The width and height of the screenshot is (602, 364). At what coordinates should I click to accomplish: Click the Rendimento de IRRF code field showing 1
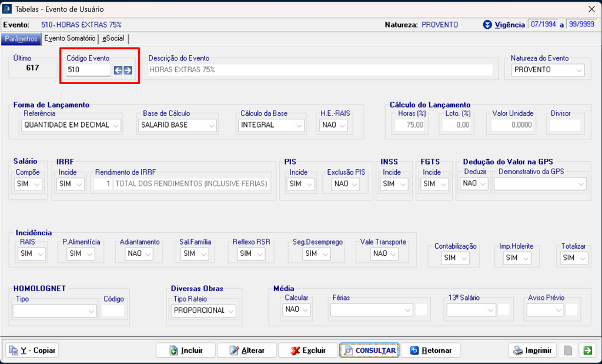pos(103,184)
